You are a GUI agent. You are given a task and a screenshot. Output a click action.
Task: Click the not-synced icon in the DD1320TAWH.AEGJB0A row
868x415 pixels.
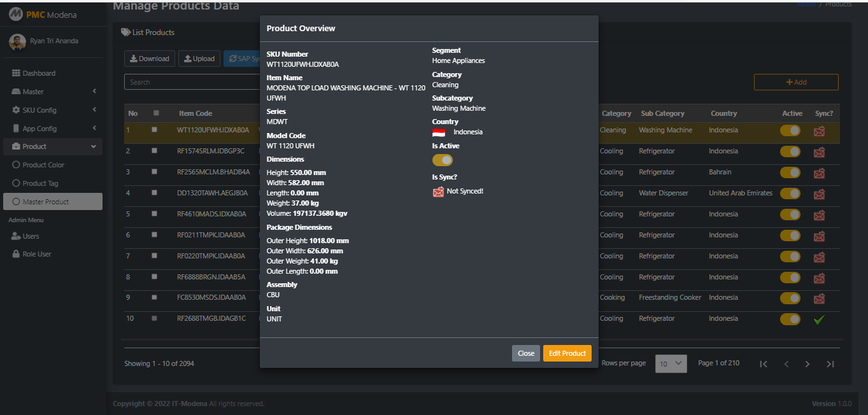pyautogui.click(x=819, y=194)
